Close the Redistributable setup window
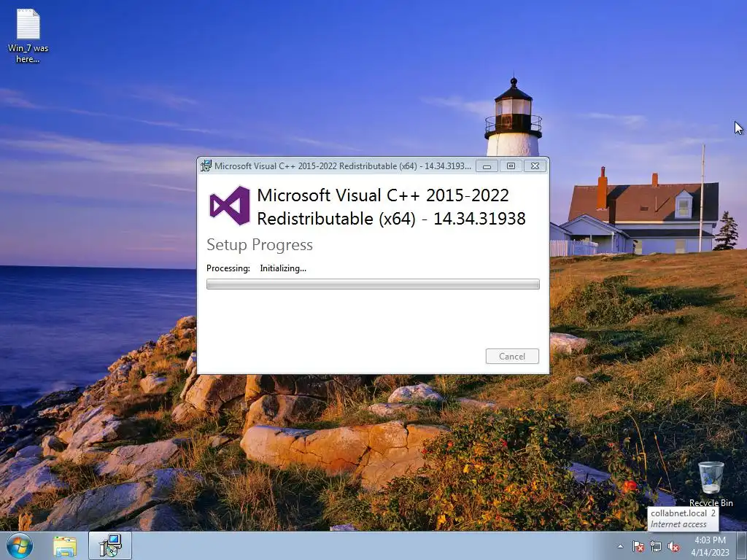The width and height of the screenshot is (747, 560). (x=535, y=166)
